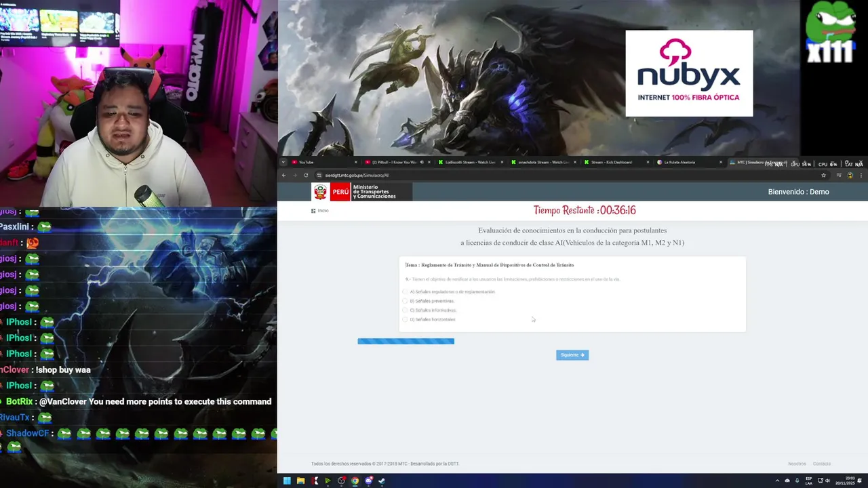Open the browser tab search dropdown
The height and width of the screenshot is (488, 868).
click(283, 163)
